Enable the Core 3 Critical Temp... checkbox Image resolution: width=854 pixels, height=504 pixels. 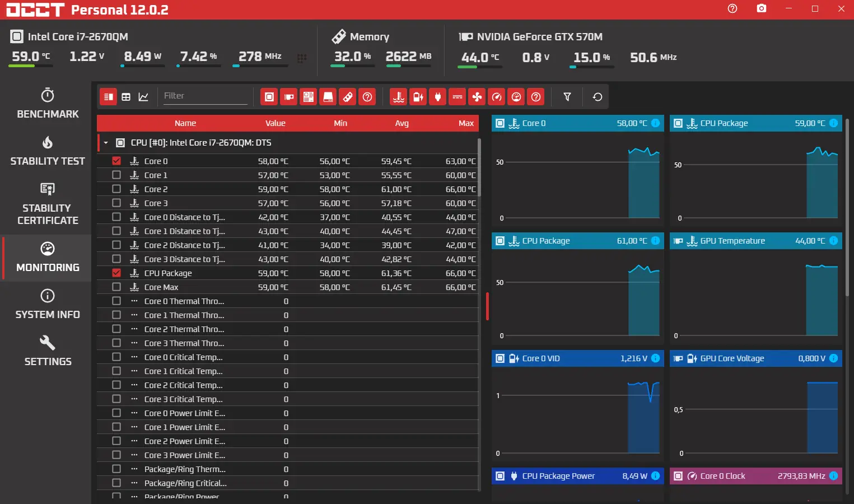[x=116, y=399]
